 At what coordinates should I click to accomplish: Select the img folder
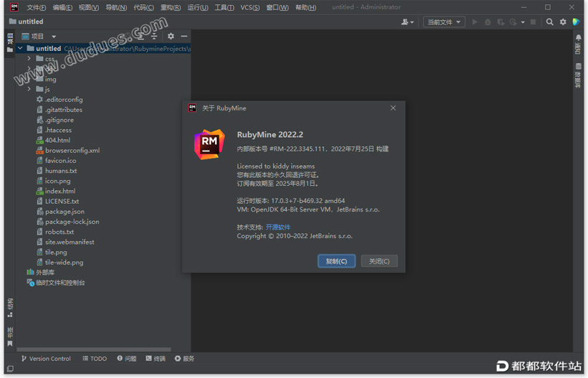pyautogui.click(x=46, y=79)
